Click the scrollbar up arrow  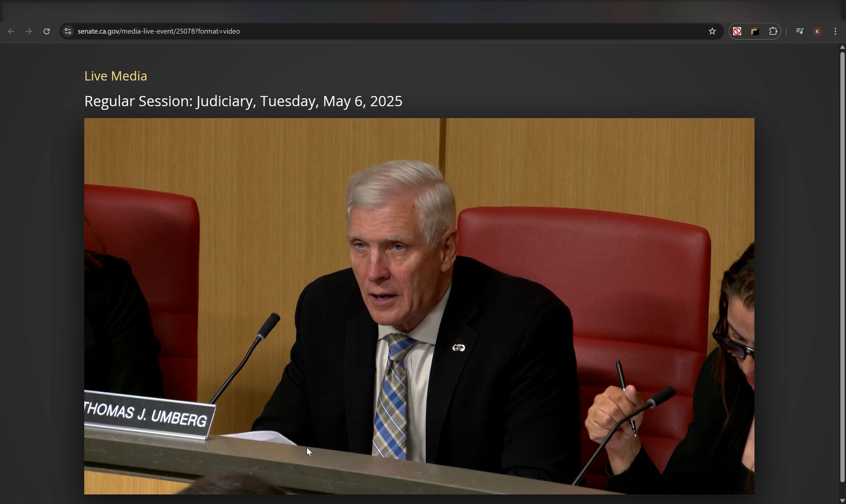[842, 48]
